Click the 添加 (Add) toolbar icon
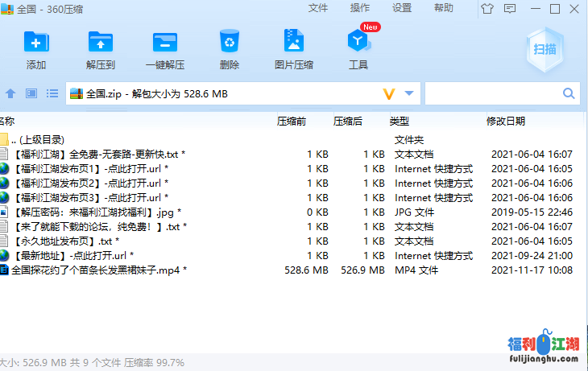The image size is (588, 371). 36,42
